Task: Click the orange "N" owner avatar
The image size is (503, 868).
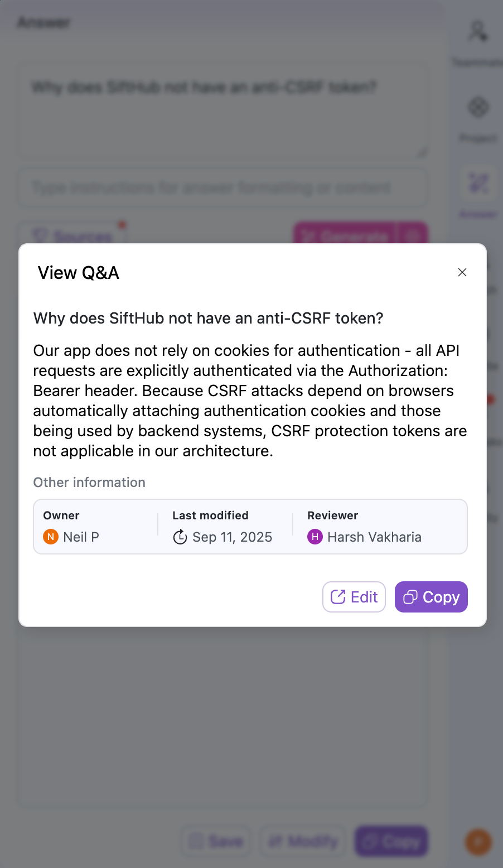Action: (x=51, y=537)
